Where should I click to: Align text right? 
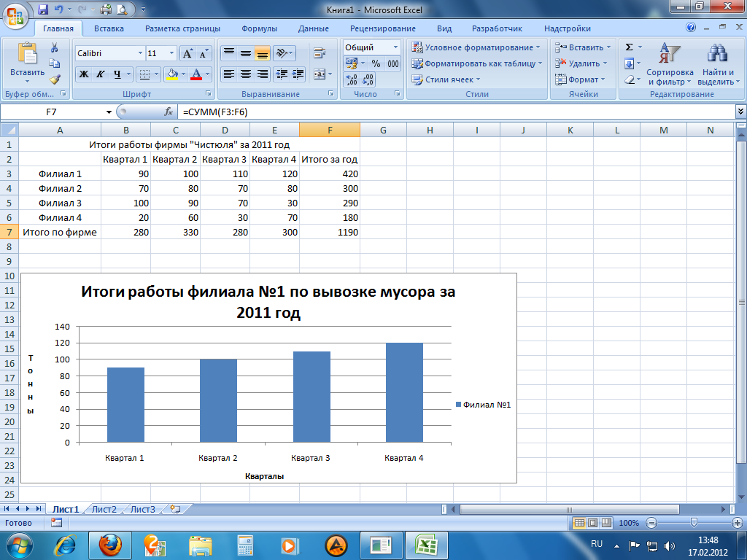pos(262,74)
